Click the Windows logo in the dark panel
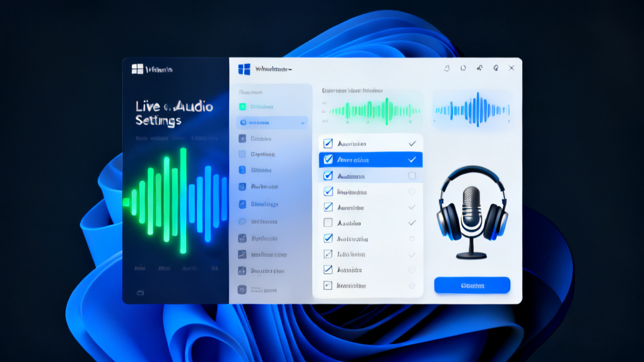Screen dimensions: 644x362 click(x=137, y=69)
